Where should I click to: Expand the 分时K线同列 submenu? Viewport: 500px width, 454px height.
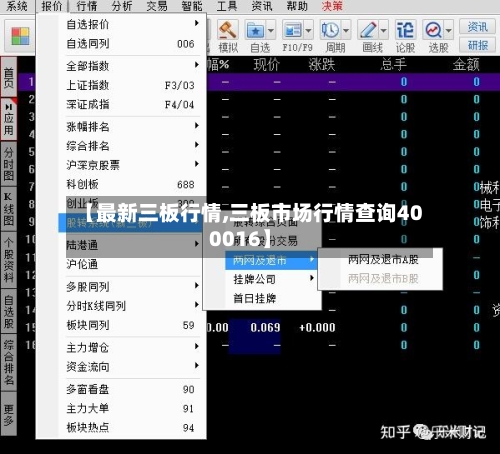[132, 306]
